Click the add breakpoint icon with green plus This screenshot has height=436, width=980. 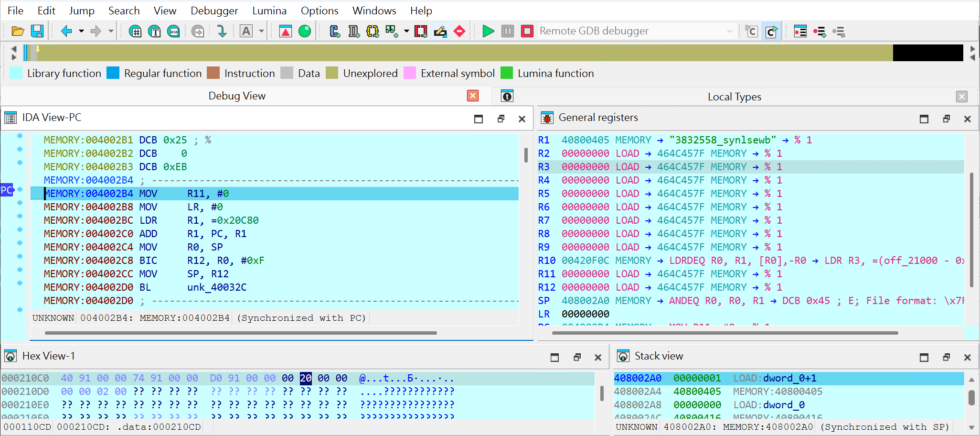click(x=820, y=32)
